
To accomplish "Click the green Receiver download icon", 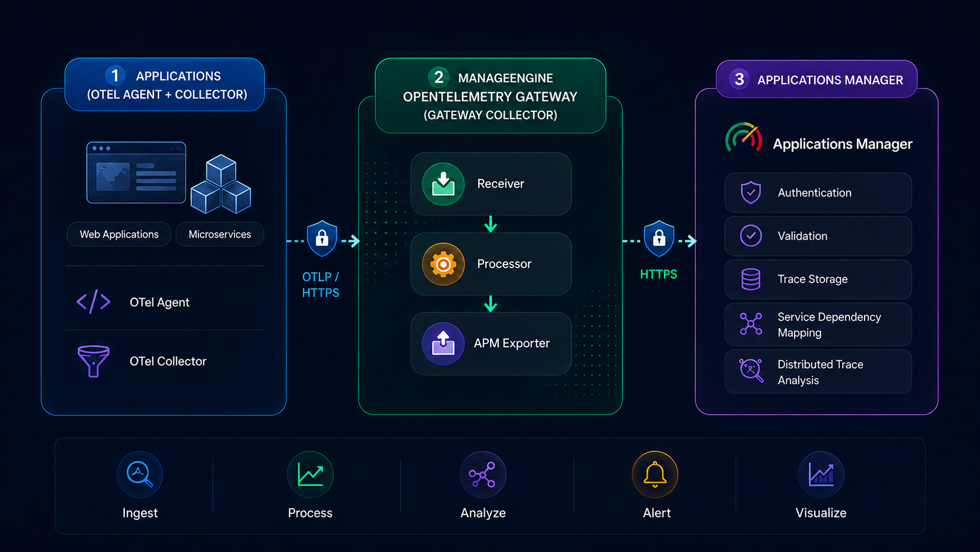I will pyautogui.click(x=443, y=184).
